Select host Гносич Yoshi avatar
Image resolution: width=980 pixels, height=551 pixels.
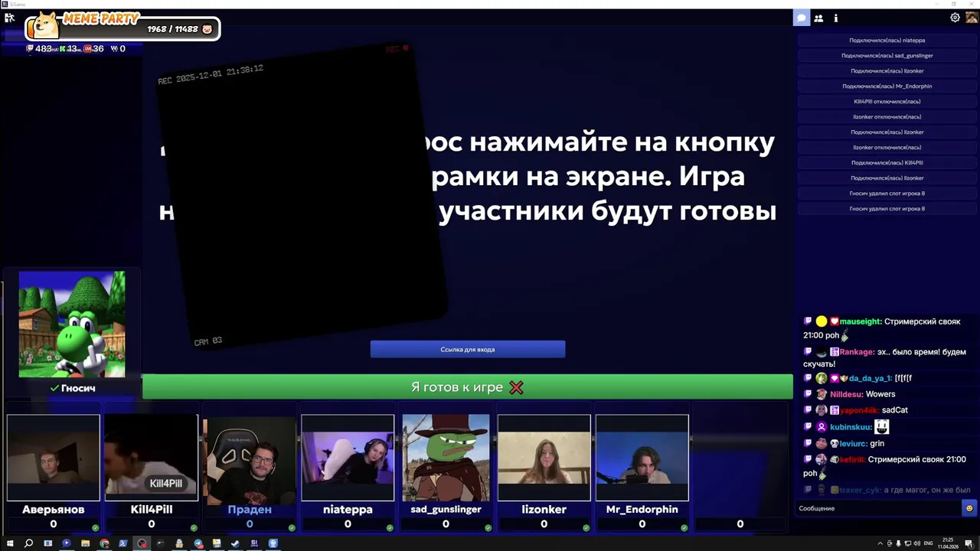[x=72, y=324]
